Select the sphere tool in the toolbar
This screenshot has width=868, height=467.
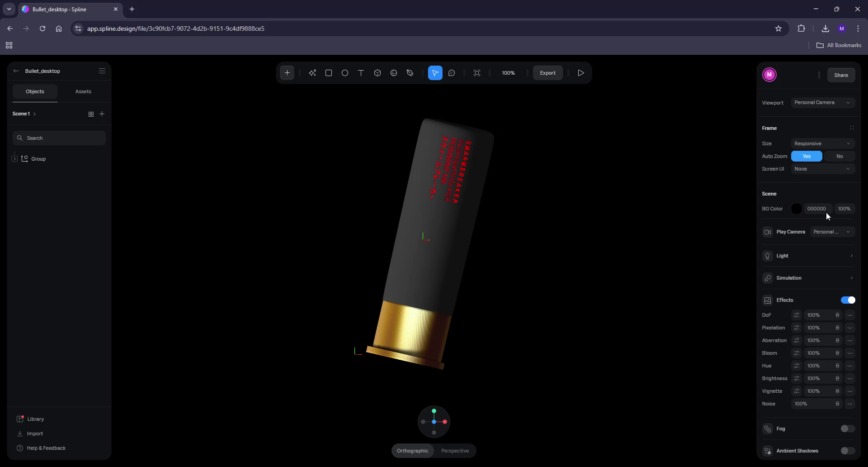tap(394, 73)
